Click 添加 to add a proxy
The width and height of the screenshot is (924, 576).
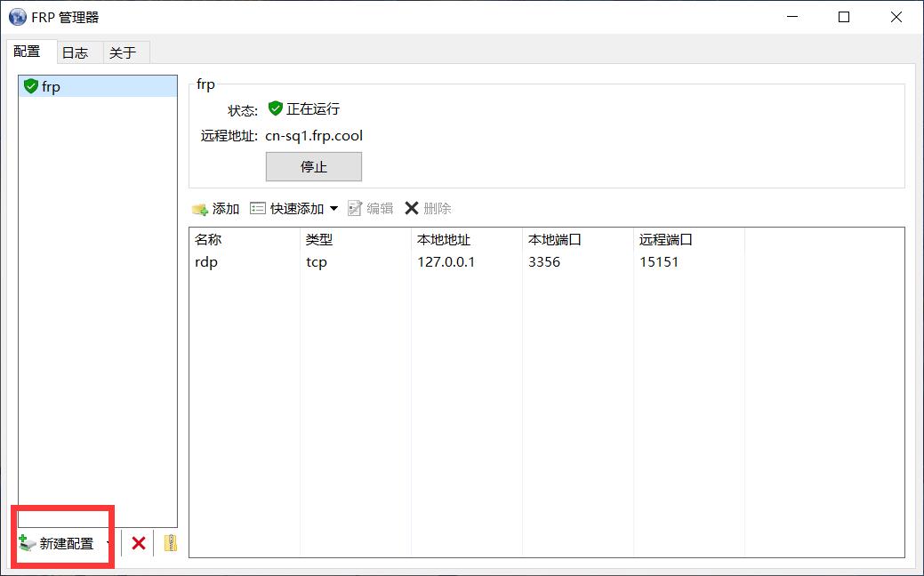(216, 209)
